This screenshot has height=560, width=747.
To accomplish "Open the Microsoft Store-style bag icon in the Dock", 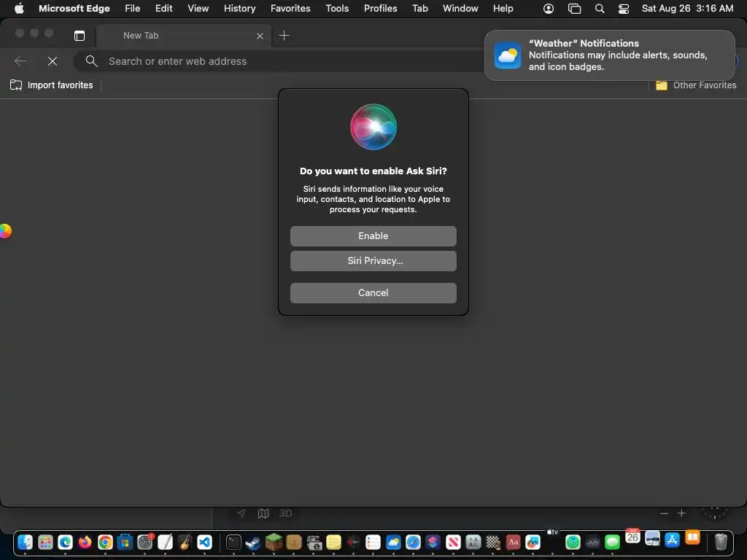I will [125, 542].
